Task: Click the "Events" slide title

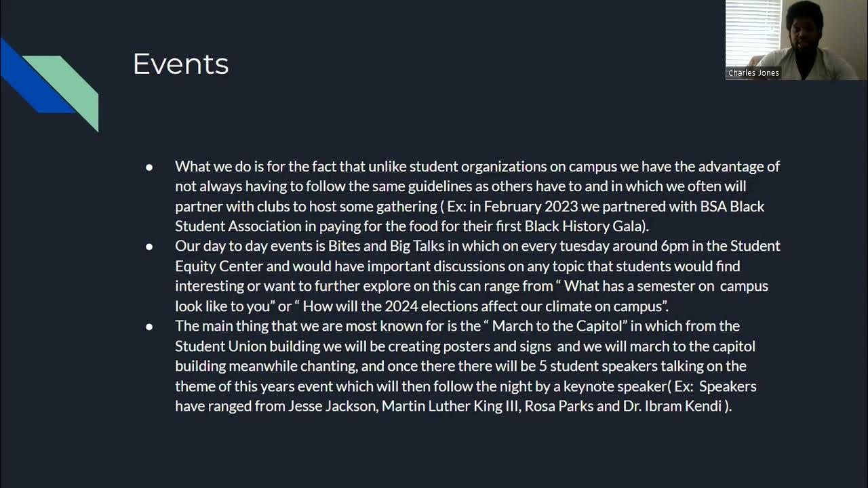Action: [180, 64]
